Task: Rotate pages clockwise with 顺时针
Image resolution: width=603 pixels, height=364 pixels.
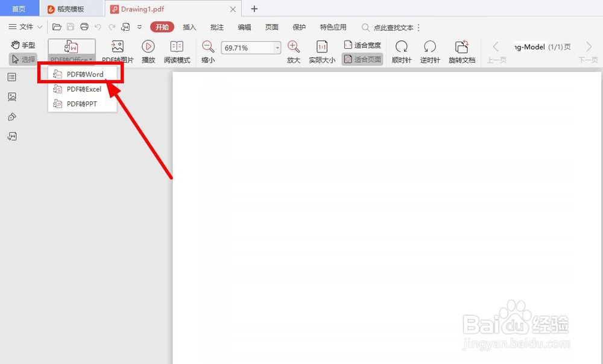Action: (x=401, y=51)
